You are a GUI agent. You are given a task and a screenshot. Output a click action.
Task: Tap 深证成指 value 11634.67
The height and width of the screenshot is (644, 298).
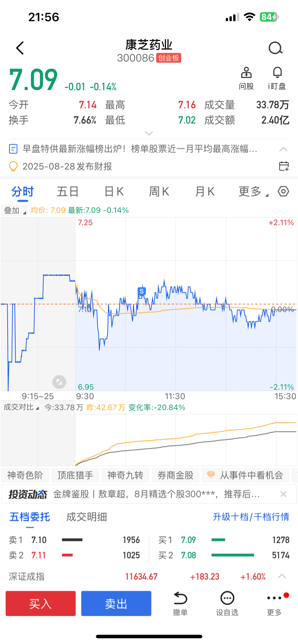coord(141,577)
